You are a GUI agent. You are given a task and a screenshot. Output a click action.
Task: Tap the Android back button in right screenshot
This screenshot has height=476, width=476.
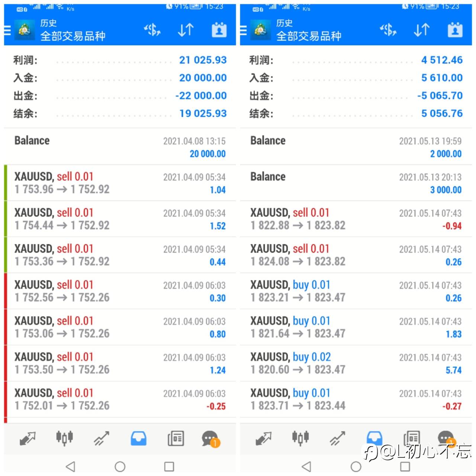tap(306, 466)
